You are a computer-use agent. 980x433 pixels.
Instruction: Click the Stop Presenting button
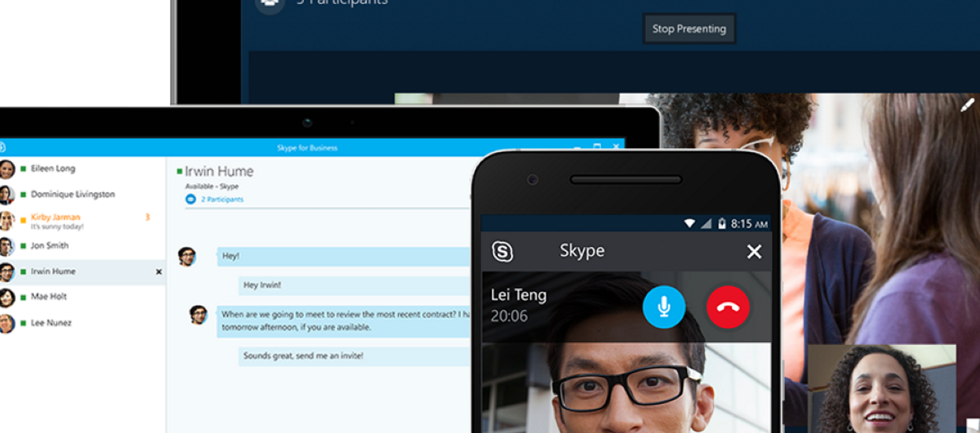pyautogui.click(x=689, y=29)
